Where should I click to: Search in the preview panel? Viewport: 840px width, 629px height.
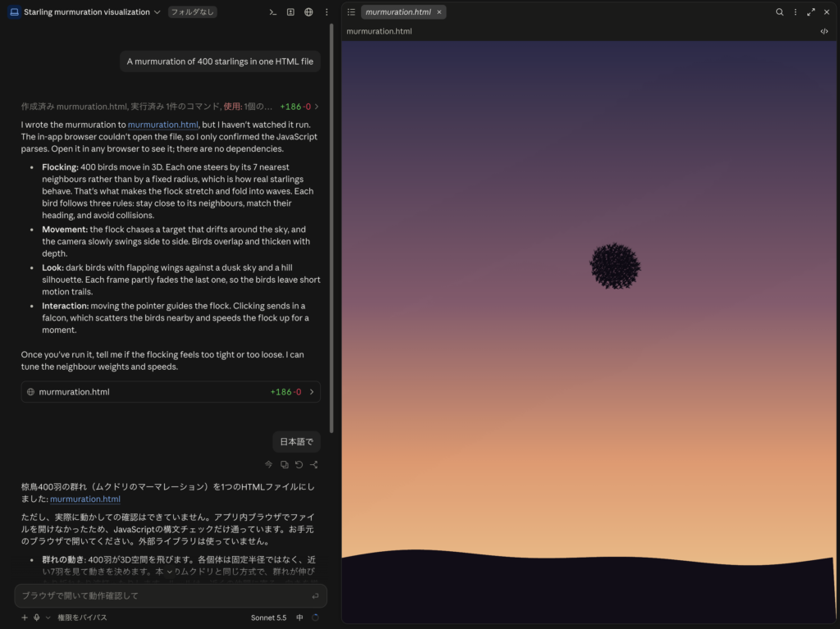click(779, 11)
